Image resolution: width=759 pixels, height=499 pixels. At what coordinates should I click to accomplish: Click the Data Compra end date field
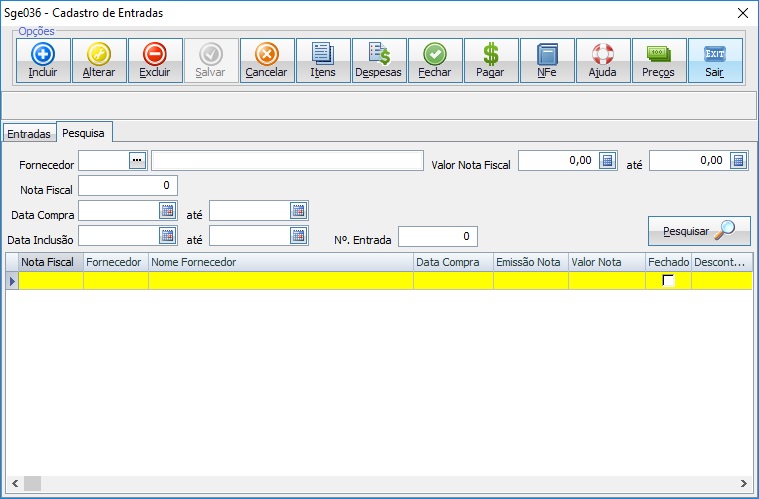point(250,211)
